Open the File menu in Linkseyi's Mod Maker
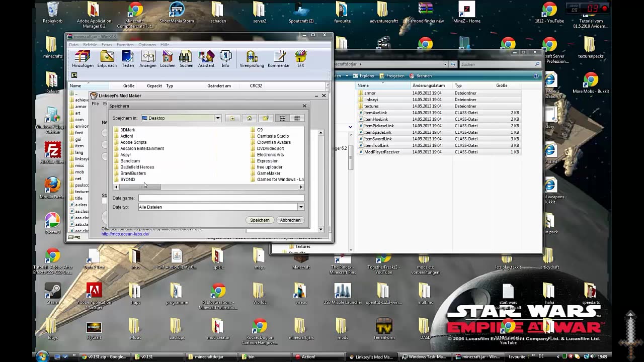This screenshot has width=644, height=362. (x=95, y=104)
